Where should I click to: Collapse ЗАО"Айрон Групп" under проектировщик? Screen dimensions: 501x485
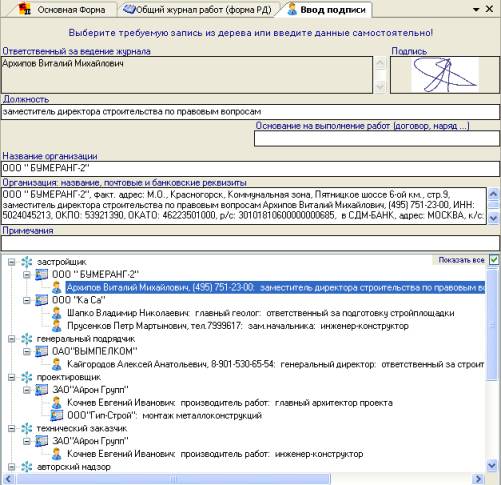point(27,390)
